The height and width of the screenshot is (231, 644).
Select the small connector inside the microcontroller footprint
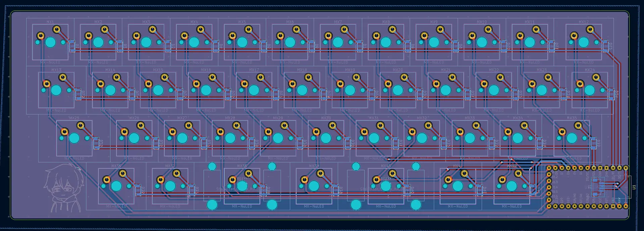coord(597,187)
